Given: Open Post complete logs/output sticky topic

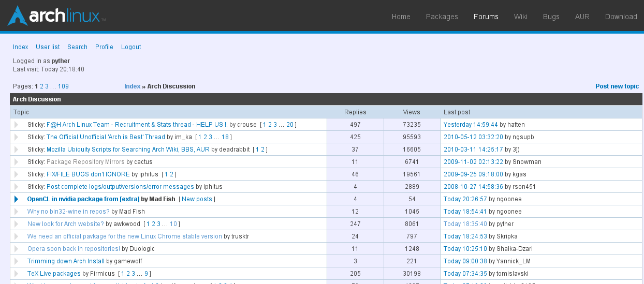Looking at the screenshot, I should pyautogui.click(x=120, y=187).
